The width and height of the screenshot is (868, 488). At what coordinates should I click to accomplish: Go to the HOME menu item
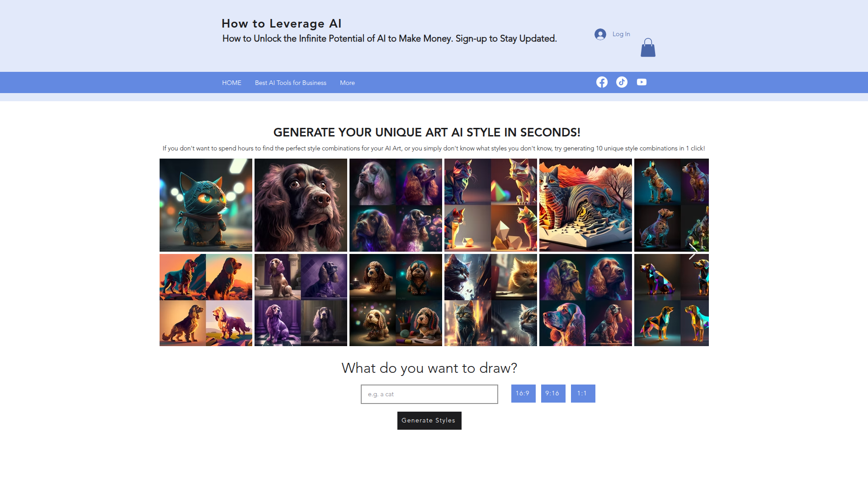[231, 83]
